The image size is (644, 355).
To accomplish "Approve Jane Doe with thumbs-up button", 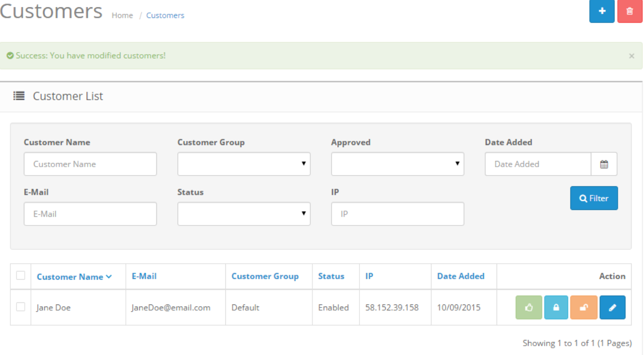I will click(x=529, y=308).
